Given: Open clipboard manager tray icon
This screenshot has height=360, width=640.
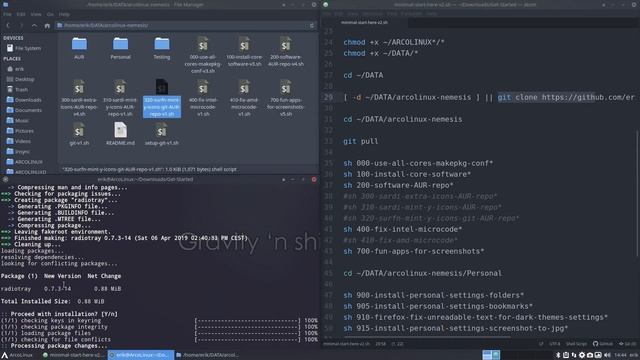Looking at the screenshot, I should click(566, 355).
